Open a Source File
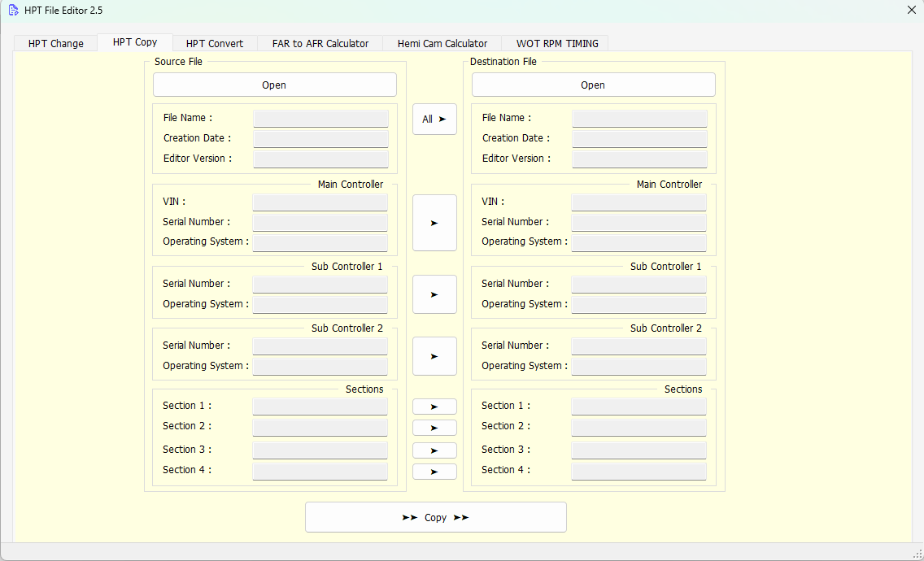924x561 pixels. click(274, 85)
